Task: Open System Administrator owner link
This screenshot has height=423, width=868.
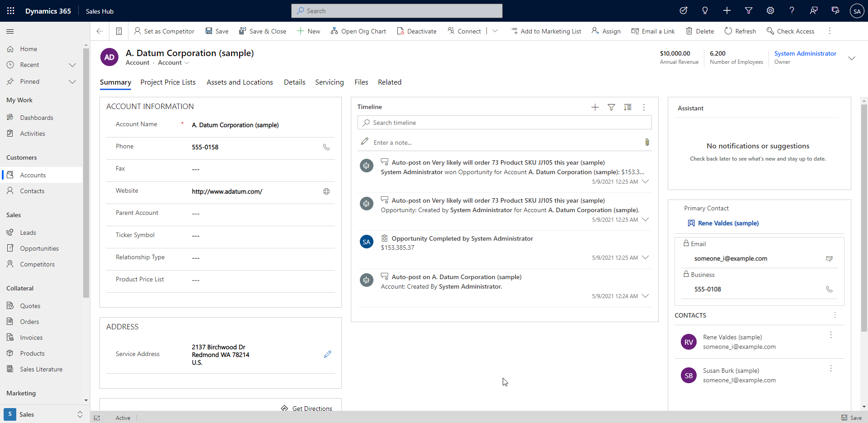Action: (805, 53)
